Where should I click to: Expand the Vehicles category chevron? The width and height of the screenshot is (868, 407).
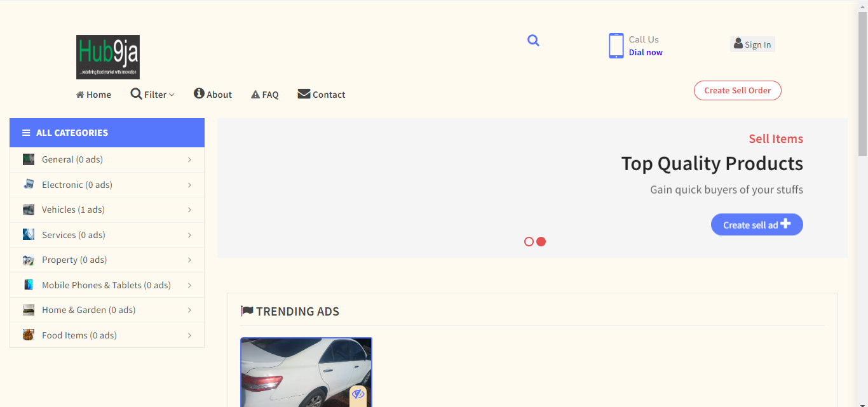(x=189, y=210)
